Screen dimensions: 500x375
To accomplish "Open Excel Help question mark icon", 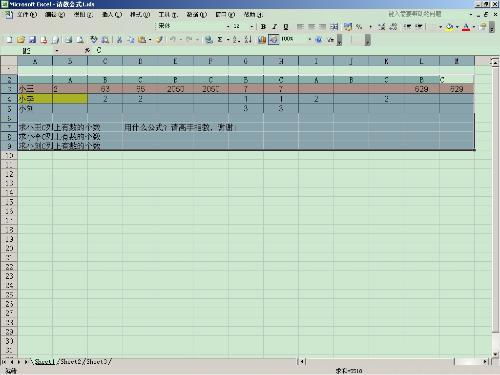I will (x=319, y=40).
